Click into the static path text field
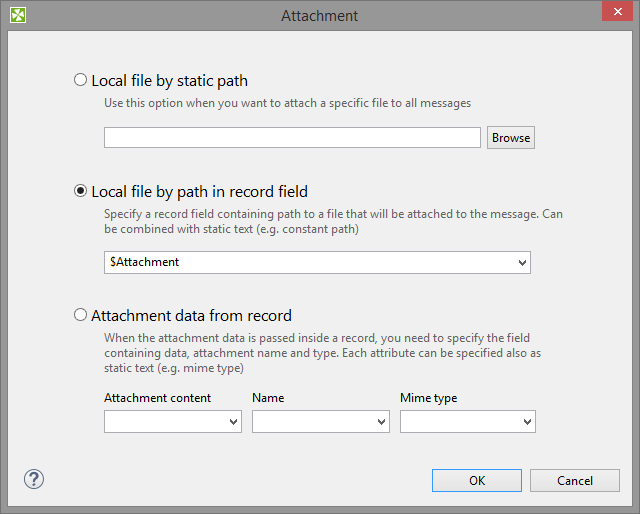The width and height of the screenshot is (640, 514). [x=292, y=138]
